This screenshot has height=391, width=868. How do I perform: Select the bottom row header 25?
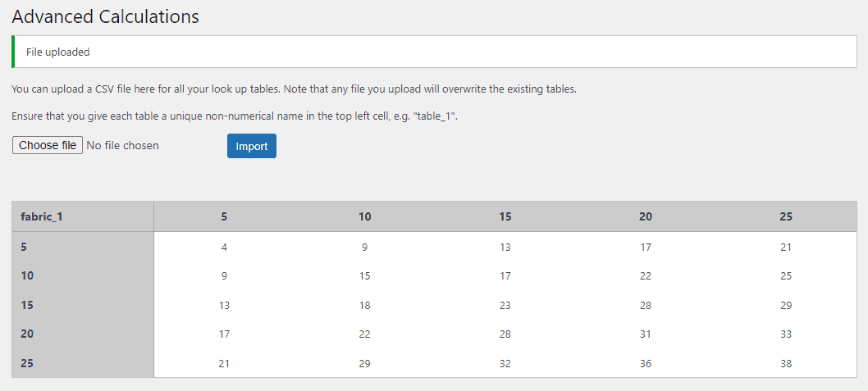(x=83, y=363)
